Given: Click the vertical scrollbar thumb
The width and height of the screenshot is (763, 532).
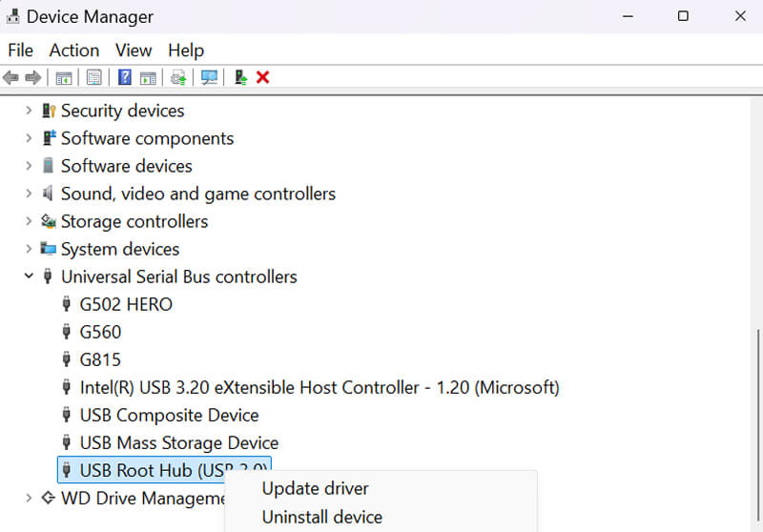Looking at the screenshot, I should (758, 424).
